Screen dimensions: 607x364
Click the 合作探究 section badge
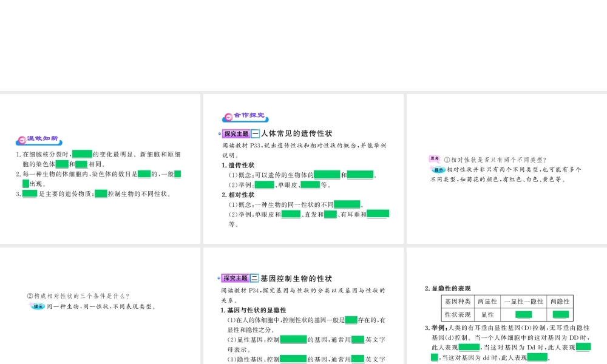[x=245, y=116]
